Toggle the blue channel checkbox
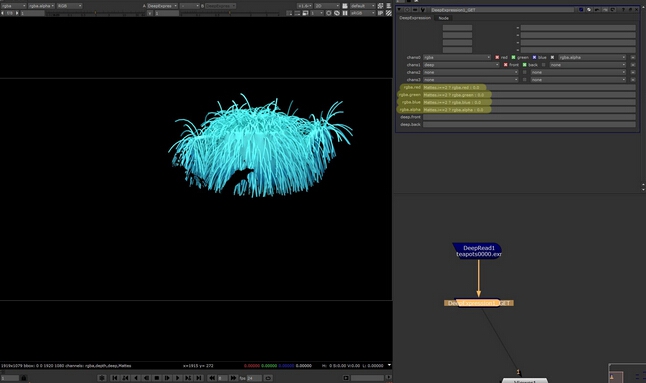Screen dimensions: 646x383 tap(534, 58)
